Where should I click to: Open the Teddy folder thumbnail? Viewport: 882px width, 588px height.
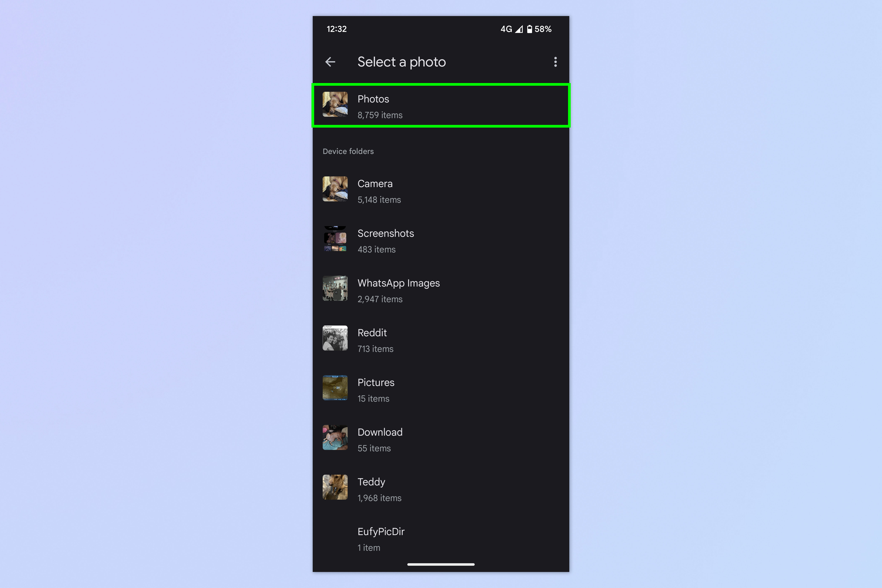(x=335, y=487)
